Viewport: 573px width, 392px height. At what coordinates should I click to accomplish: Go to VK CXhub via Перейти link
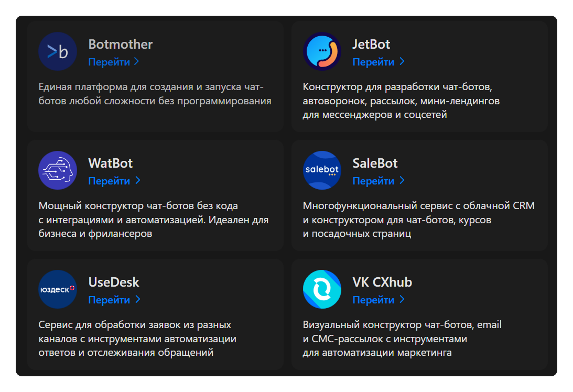(x=377, y=300)
